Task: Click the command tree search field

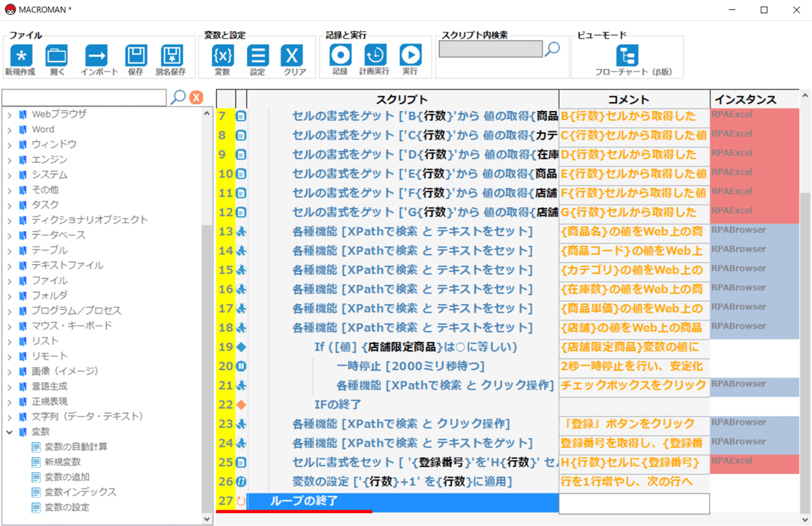Action: (84, 97)
